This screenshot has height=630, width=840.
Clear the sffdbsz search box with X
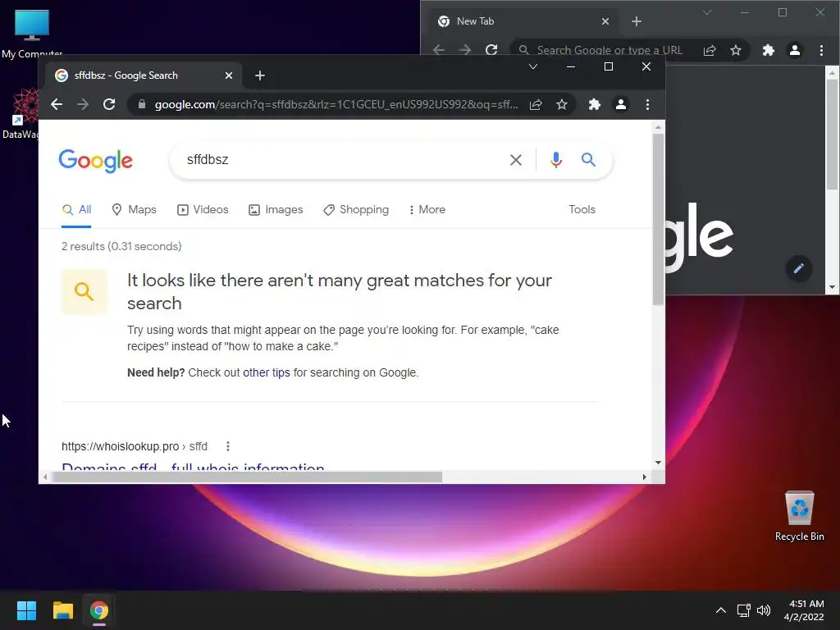516,160
